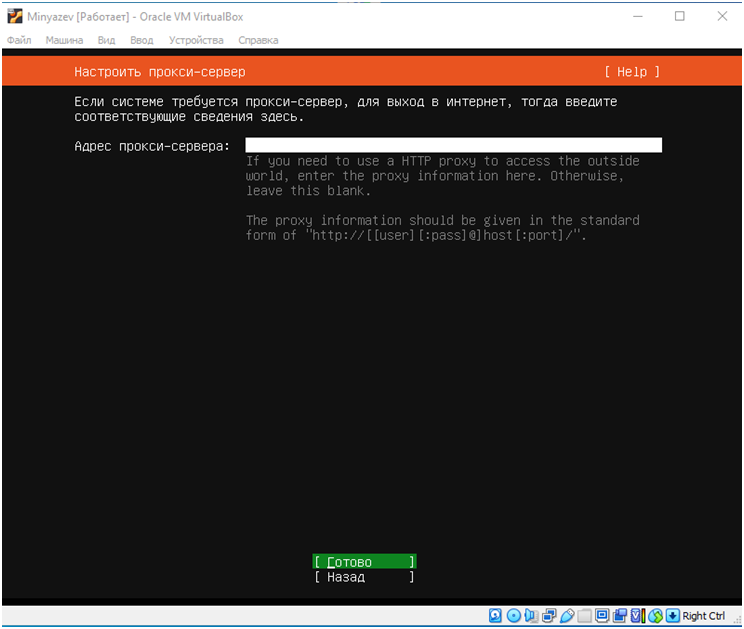Close the VirtualBox window
The image size is (744, 629).
722,17
